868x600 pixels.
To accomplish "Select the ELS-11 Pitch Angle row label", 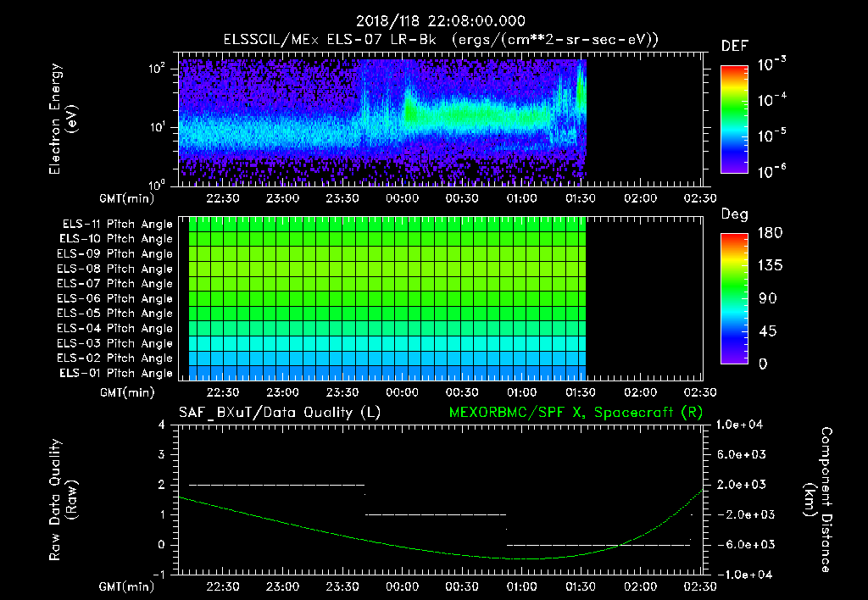I will point(117,225).
